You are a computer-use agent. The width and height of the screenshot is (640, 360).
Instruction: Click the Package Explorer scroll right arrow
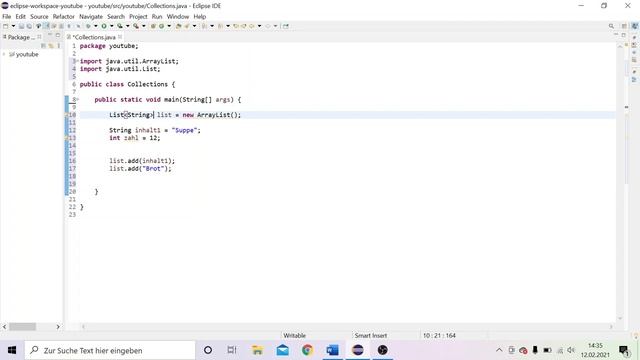click(58, 327)
